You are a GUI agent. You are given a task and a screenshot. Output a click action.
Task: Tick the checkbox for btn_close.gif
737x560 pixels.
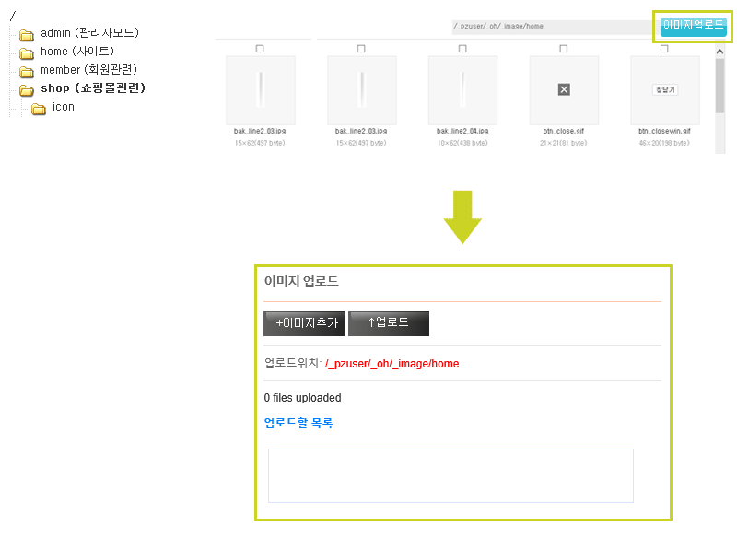[564, 48]
